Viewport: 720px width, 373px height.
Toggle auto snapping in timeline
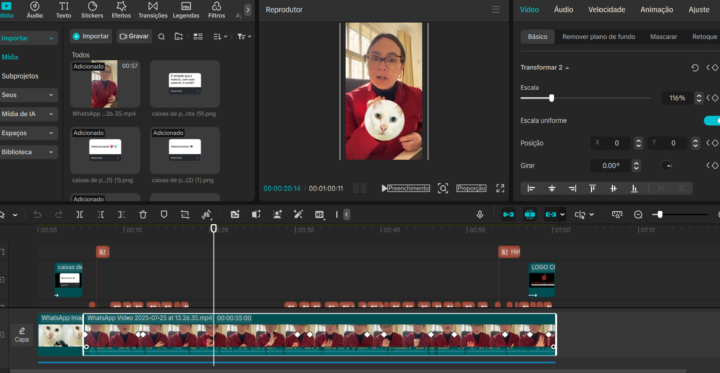click(530, 215)
